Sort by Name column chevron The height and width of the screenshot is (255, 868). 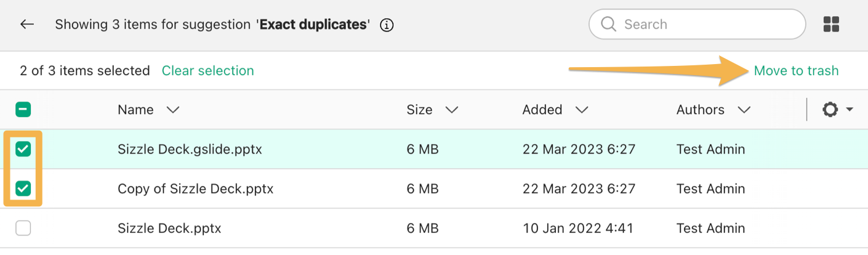[x=172, y=110]
